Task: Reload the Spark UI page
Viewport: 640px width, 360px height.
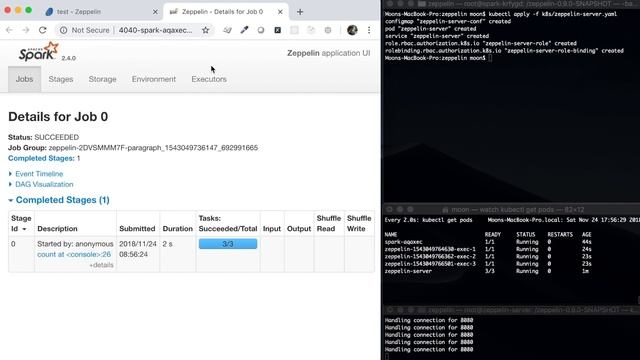Action: pyautogui.click(x=42, y=30)
